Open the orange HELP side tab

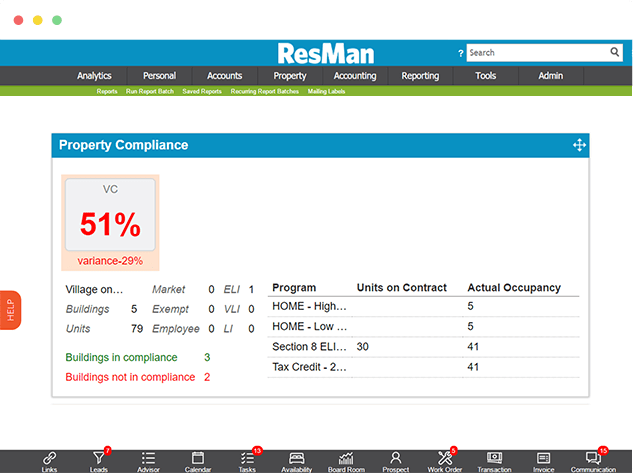coord(11,310)
